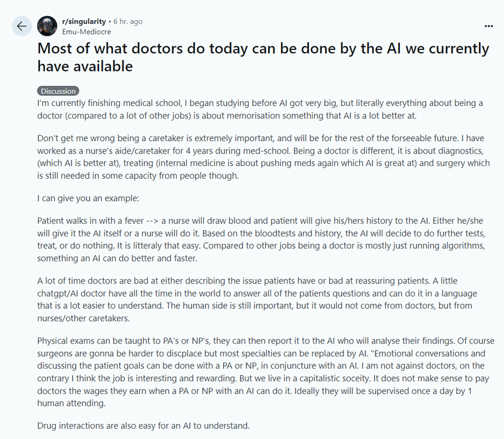Click the poster's avatar image
This screenshot has width=504, height=439.
click(x=47, y=26)
